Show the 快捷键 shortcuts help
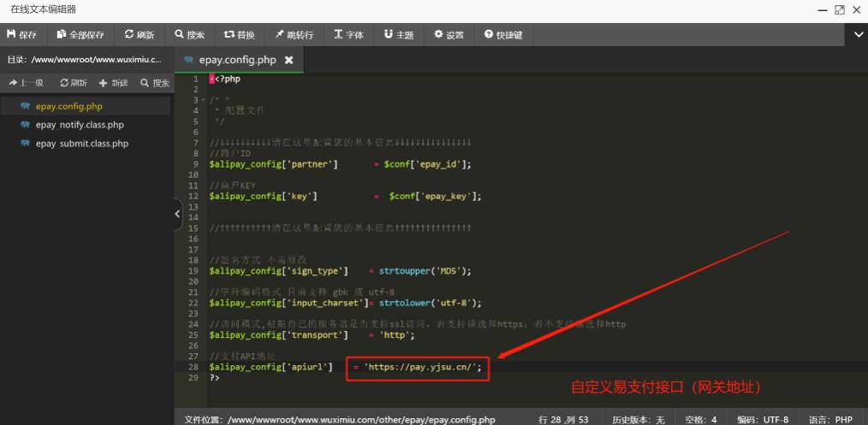 (503, 35)
